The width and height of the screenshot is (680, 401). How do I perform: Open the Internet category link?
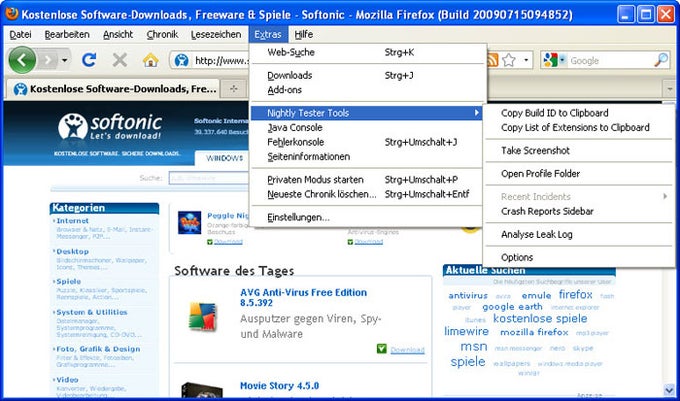(x=72, y=221)
